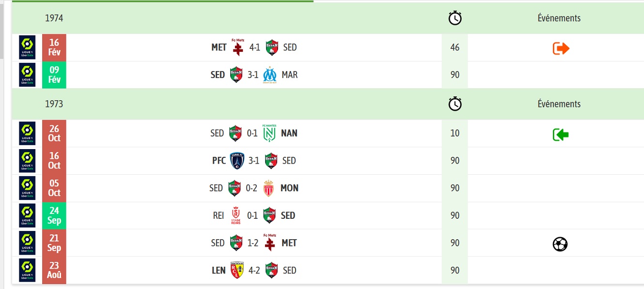Click the soccer ball goal icon for SED vs MET

click(x=560, y=244)
